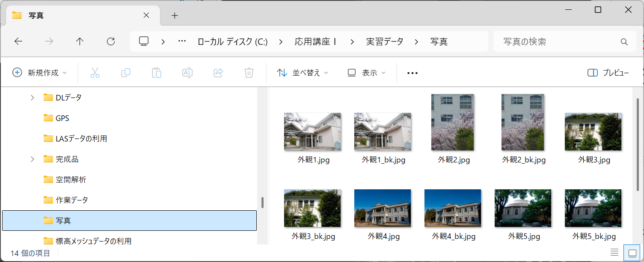Viewport: 644px width, 262px height.
Task: Refresh the current folder view
Action: tap(111, 41)
